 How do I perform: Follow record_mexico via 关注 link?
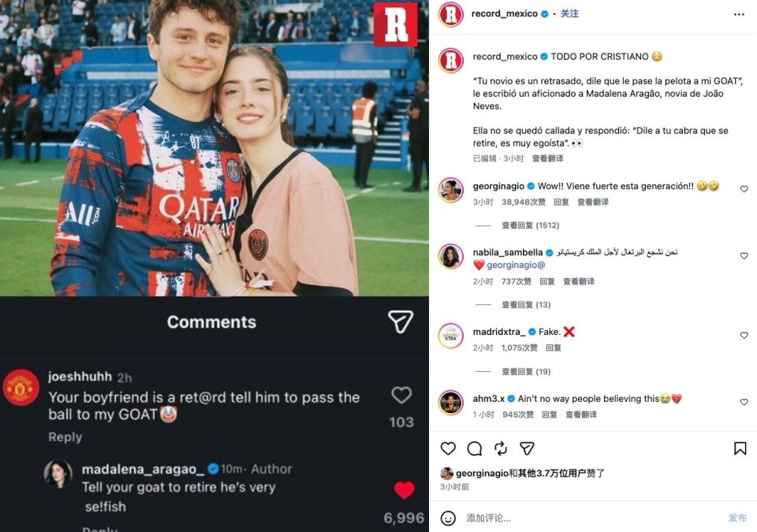[x=569, y=13]
